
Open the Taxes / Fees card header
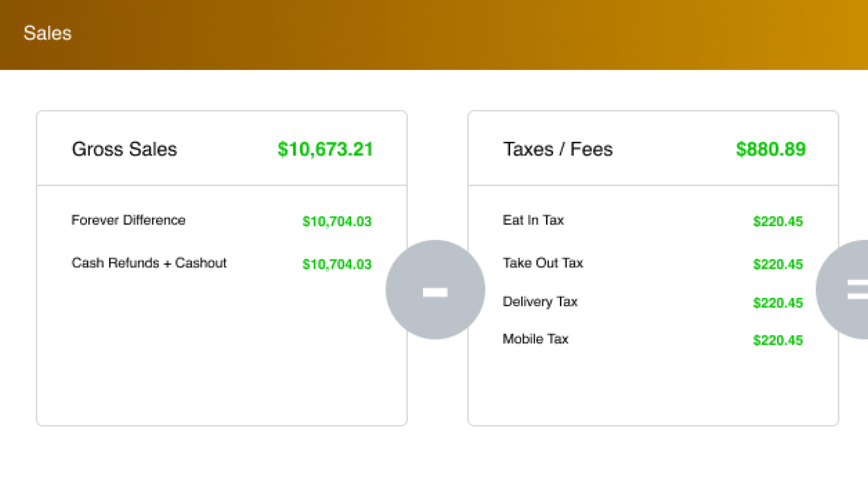[557, 150]
